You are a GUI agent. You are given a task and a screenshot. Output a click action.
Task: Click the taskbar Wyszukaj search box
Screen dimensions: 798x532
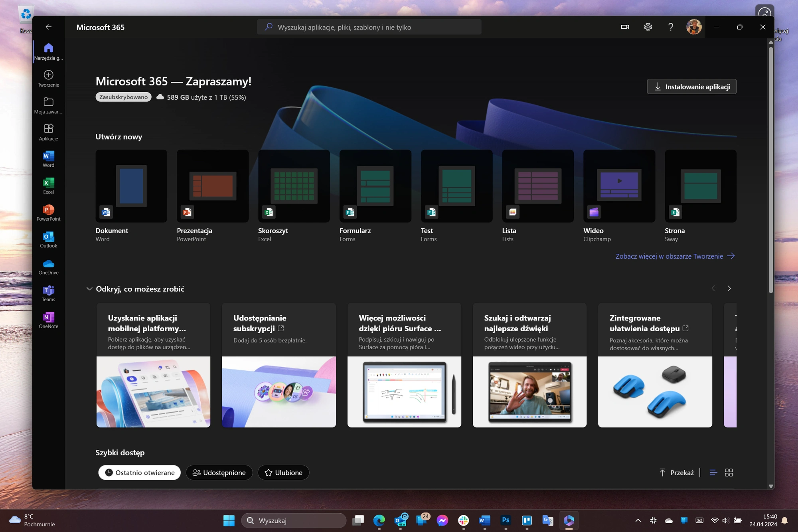(x=294, y=520)
